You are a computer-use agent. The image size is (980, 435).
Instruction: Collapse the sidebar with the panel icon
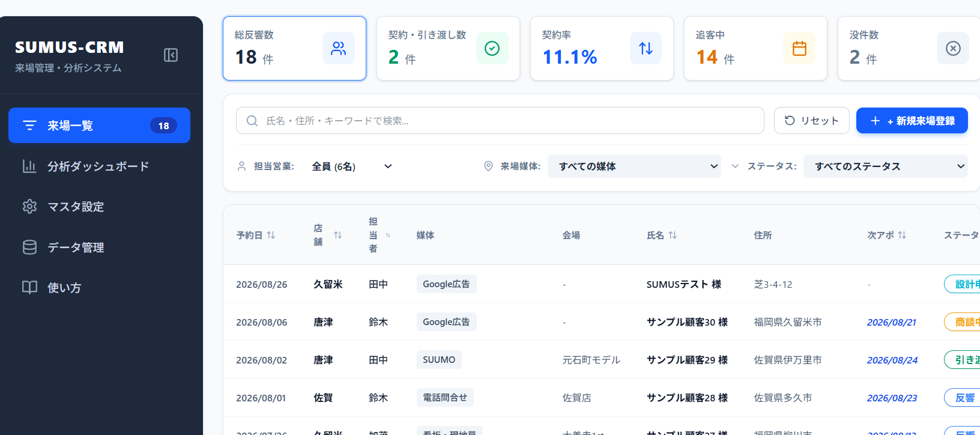pos(171,55)
